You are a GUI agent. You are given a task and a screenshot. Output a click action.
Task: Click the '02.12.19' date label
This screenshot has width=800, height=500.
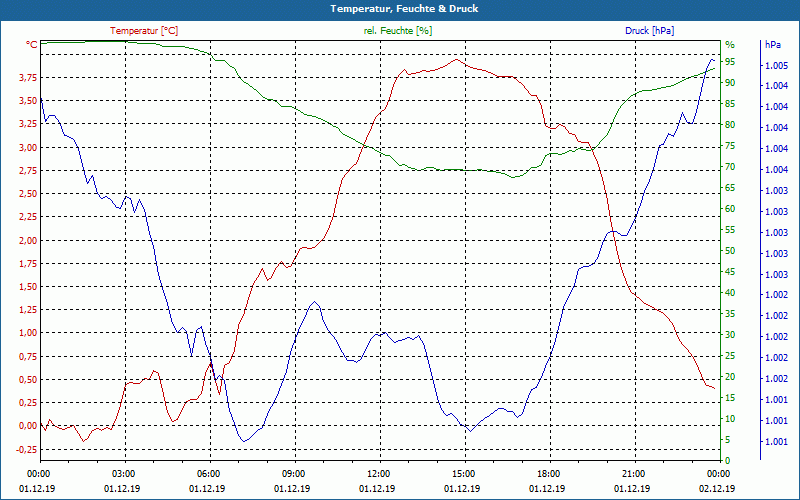717,488
